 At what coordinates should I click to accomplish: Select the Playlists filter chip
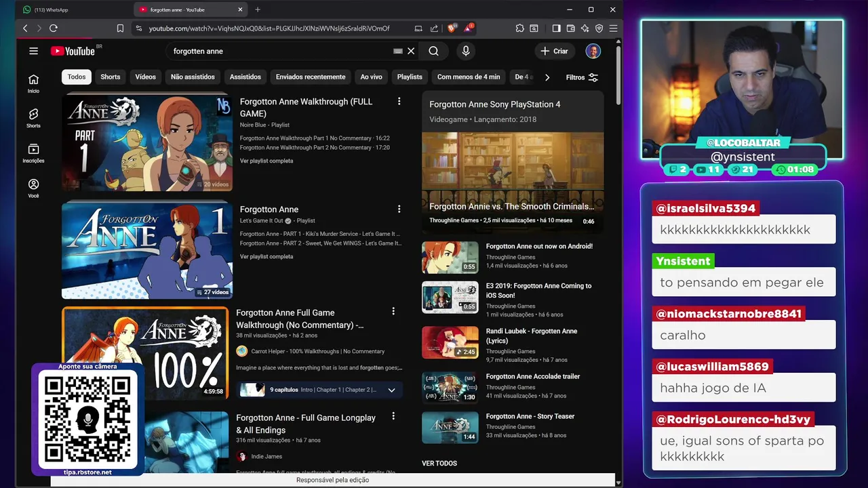point(410,77)
